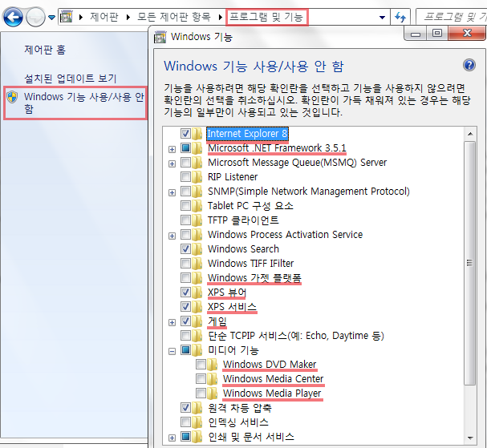Uncheck the Windows Search checkbox
Viewport: 487px width, 448px height.
point(185,248)
